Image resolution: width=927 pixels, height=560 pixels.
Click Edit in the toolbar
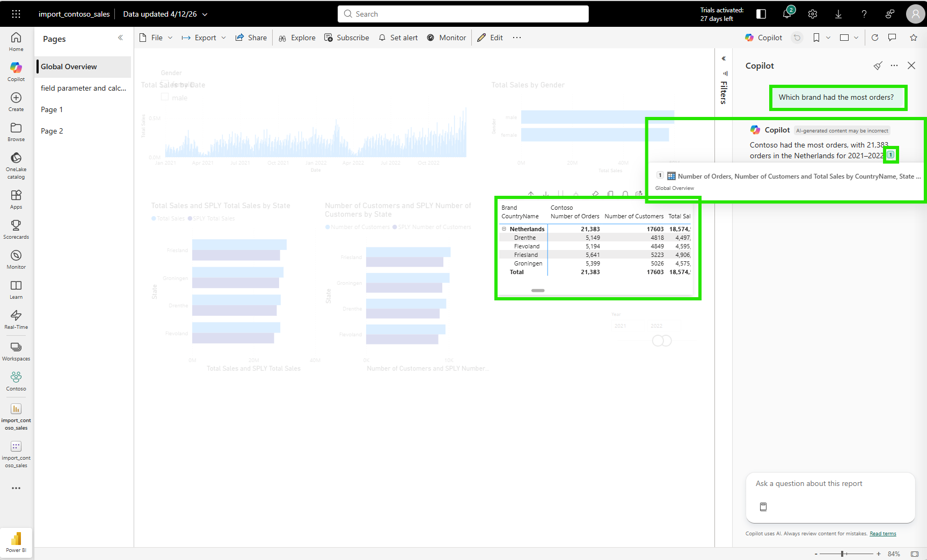point(490,38)
